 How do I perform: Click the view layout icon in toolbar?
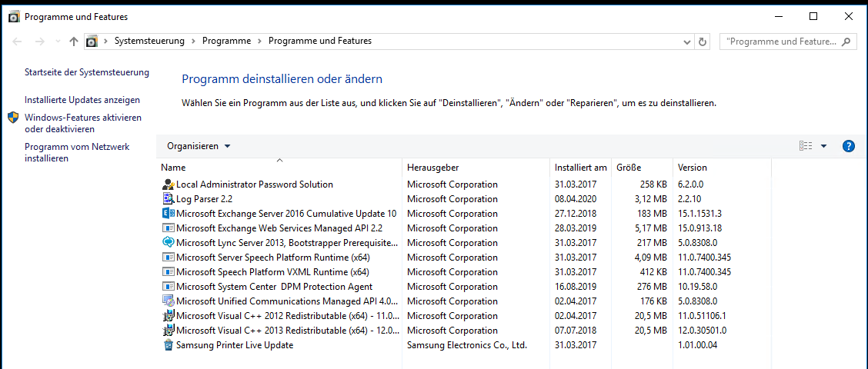tap(806, 146)
